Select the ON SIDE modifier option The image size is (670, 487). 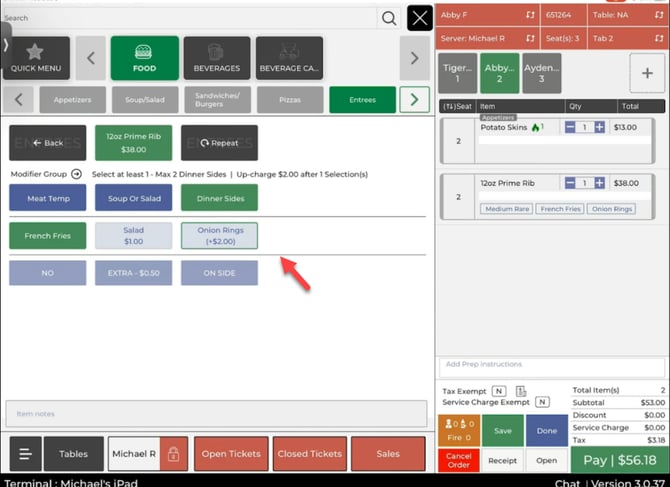219,273
